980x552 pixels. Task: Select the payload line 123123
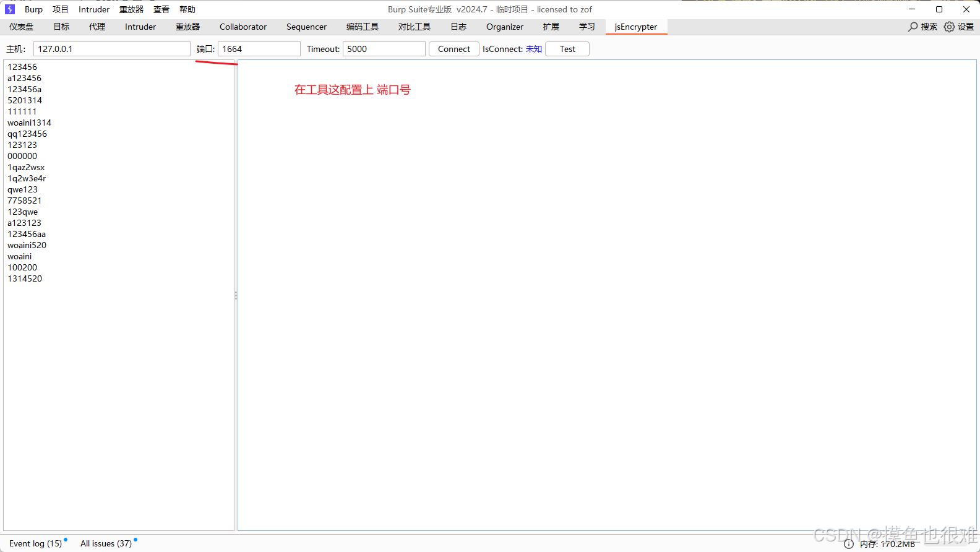point(22,145)
